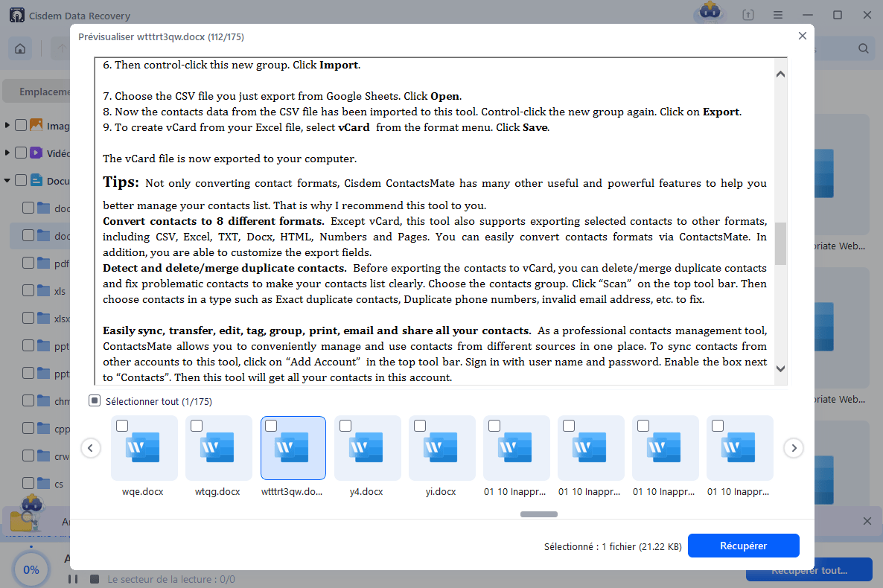Viewport: 883px width, 588px height.
Task: Tick the chm folder checkbox
Action: click(x=28, y=400)
